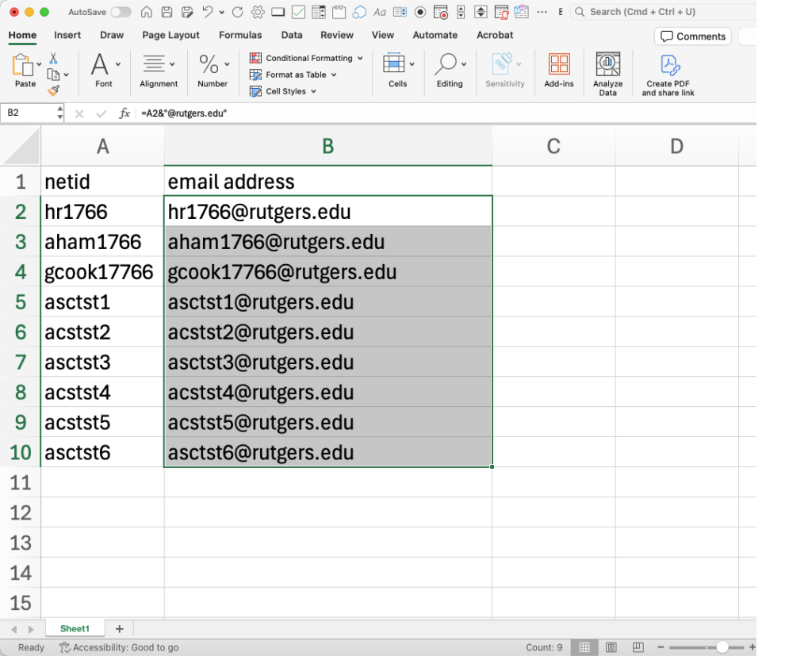Open the Review ribbon tab
The height and width of the screenshot is (656, 812).
[x=336, y=35]
